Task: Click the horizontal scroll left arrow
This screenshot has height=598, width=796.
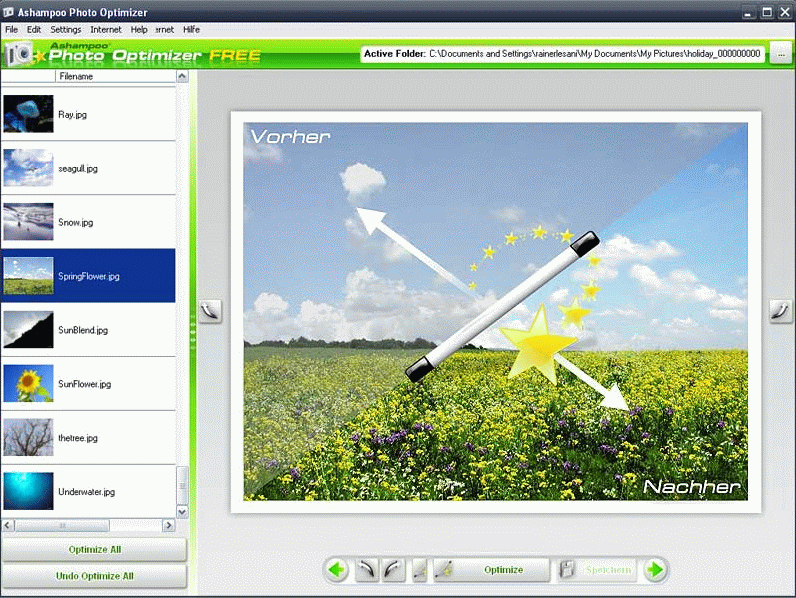Action: [8, 525]
